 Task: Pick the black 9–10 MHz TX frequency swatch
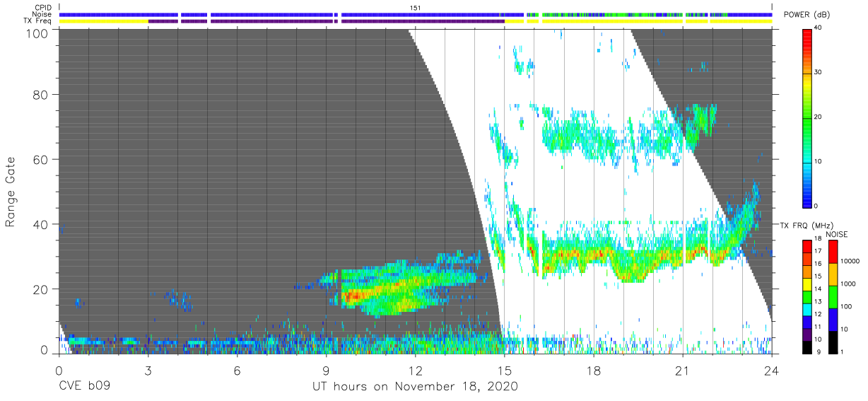808,346
